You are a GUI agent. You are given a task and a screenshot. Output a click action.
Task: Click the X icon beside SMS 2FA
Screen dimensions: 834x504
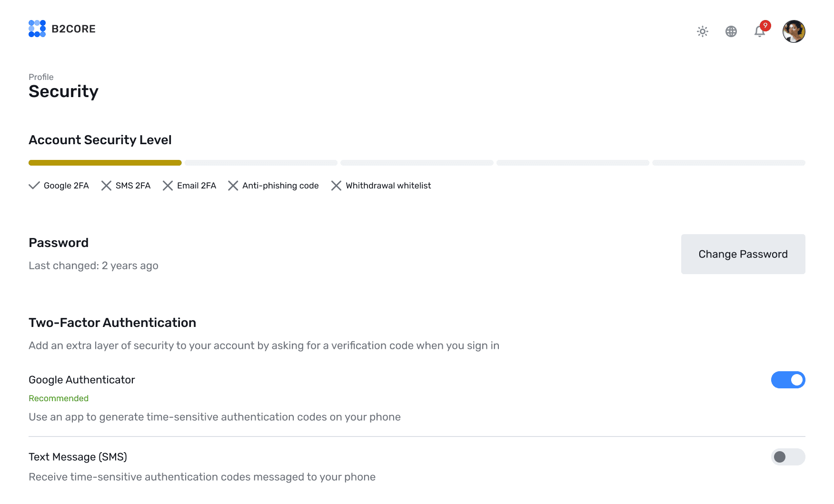(106, 186)
